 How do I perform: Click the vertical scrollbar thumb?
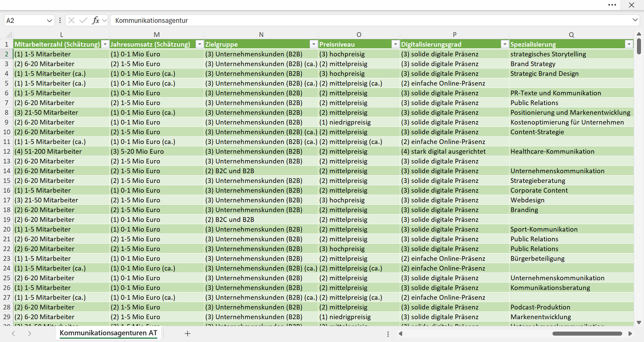click(639, 46)
